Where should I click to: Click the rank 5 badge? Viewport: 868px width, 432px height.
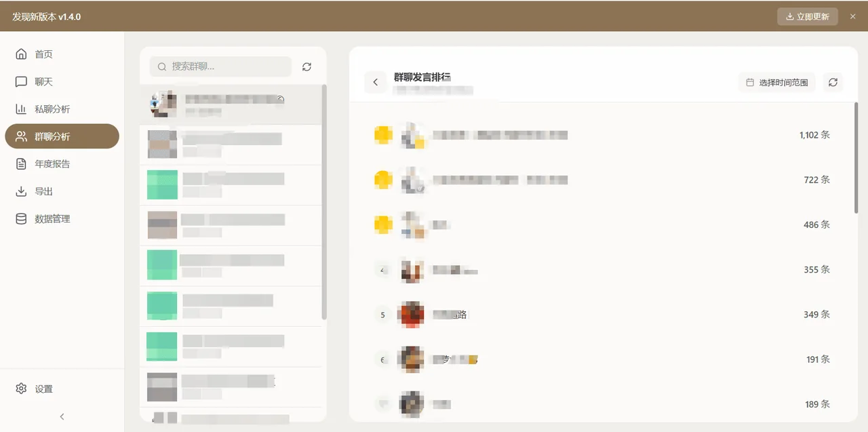[x=383, y=315]
